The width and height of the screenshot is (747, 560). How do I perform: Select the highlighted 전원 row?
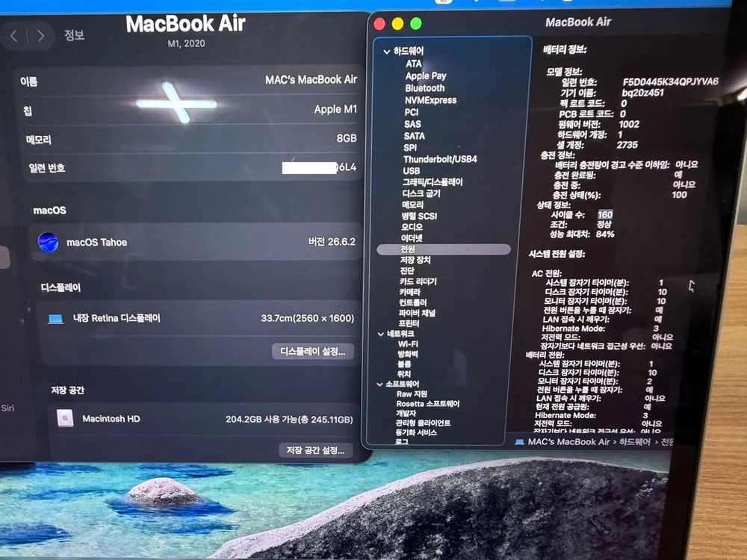(x=444, y=249)
